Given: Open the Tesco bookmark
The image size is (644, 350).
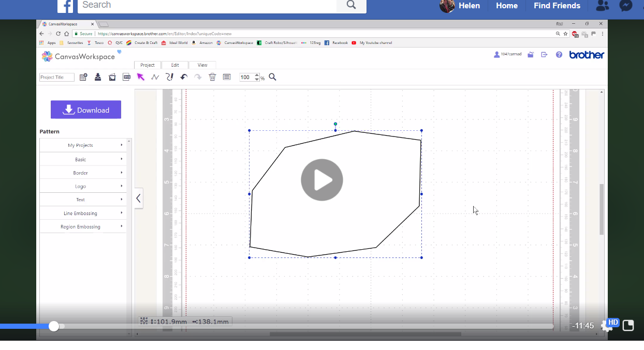Looking at the screenshot, I should point(96,43).
